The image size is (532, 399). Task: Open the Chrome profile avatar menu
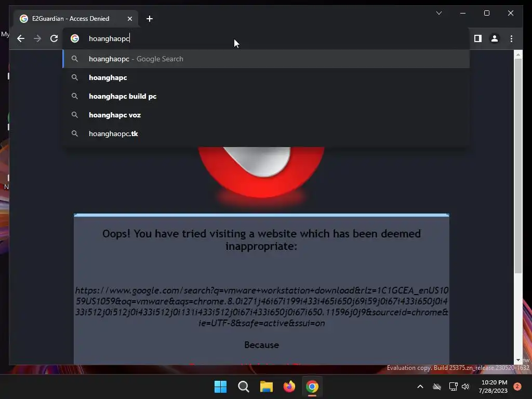pos(495,38)
